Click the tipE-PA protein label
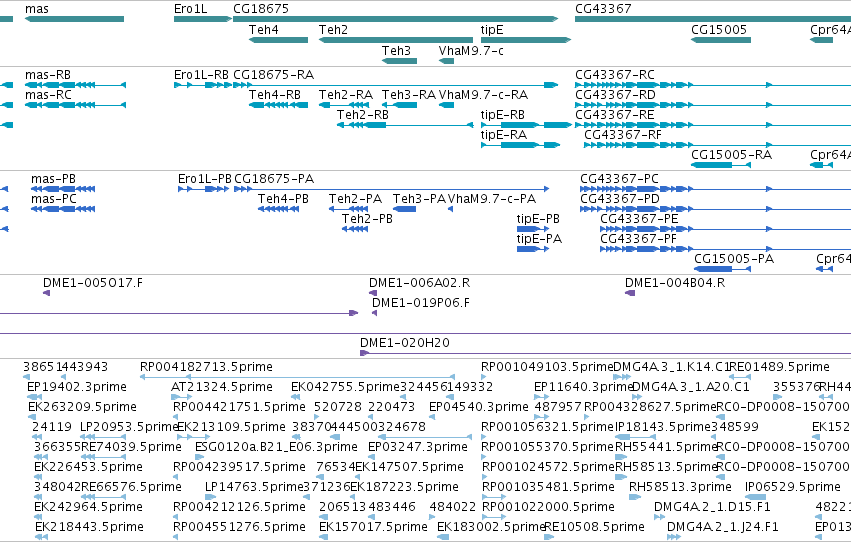Viewport: 851px width, 542px height. click(539, 239)
